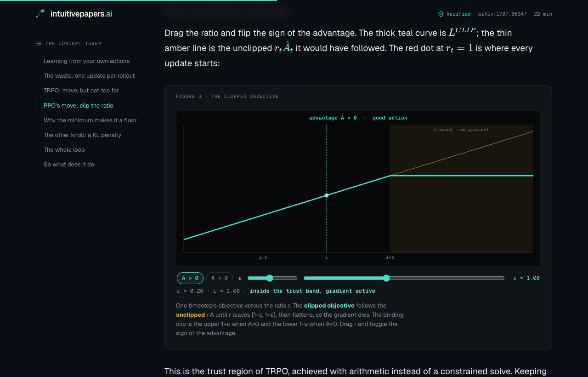Navigate to The whole loop section
The height and width of the screenshot is (377, 588).
[64, 150]
